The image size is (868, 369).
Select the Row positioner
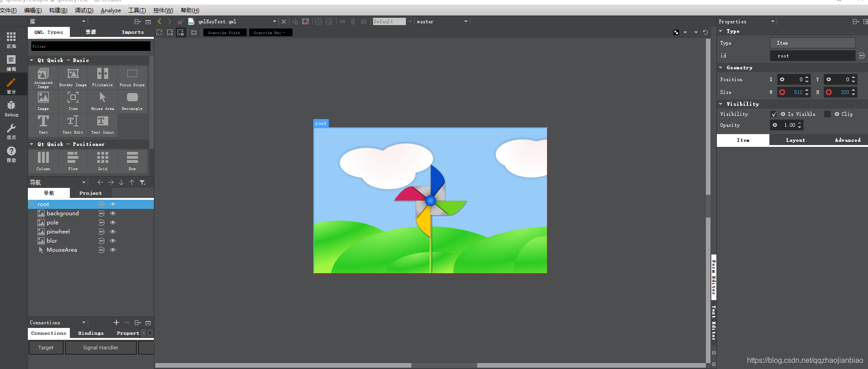click(x=132, y=161)
